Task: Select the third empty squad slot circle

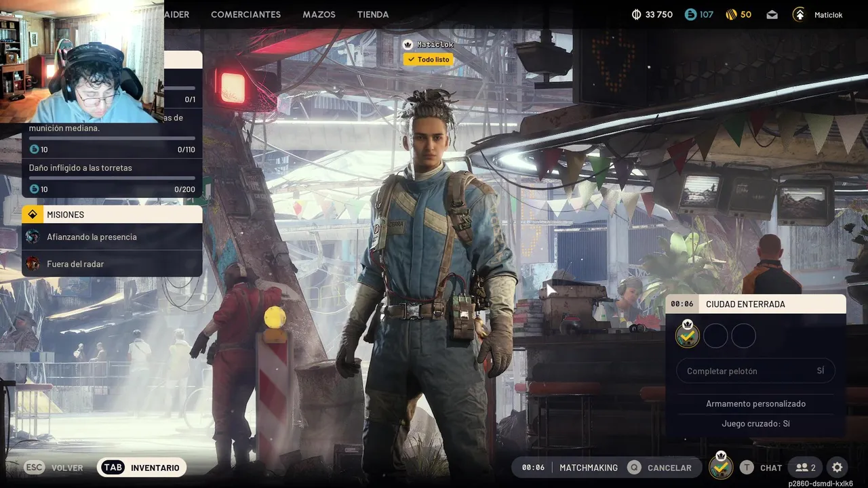Action: (x=743, y=336)
